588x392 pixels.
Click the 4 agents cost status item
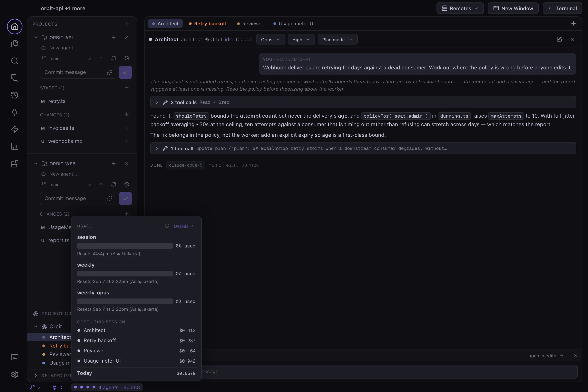tap(107, 387)
